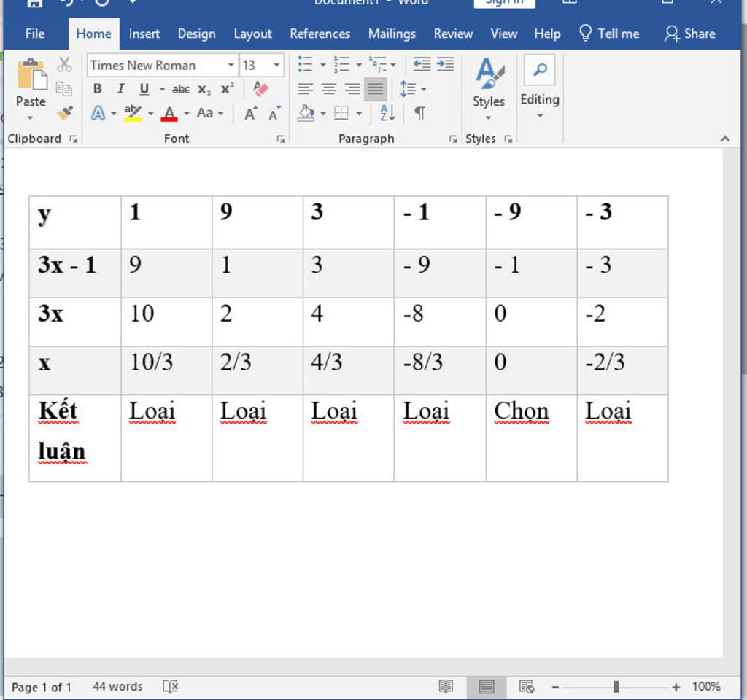Screen dimensions: 747x700
Task: Align text right
Action: tap(352, 88)
